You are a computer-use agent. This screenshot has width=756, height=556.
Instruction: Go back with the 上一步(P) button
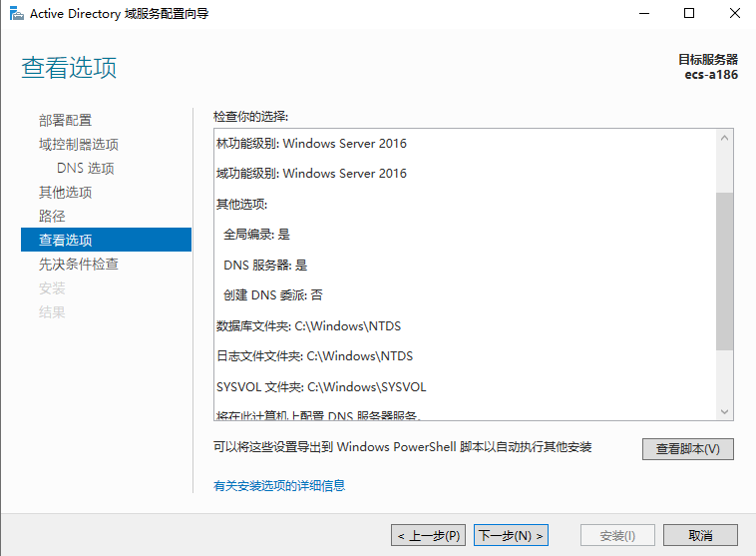[x=428, y=535]
